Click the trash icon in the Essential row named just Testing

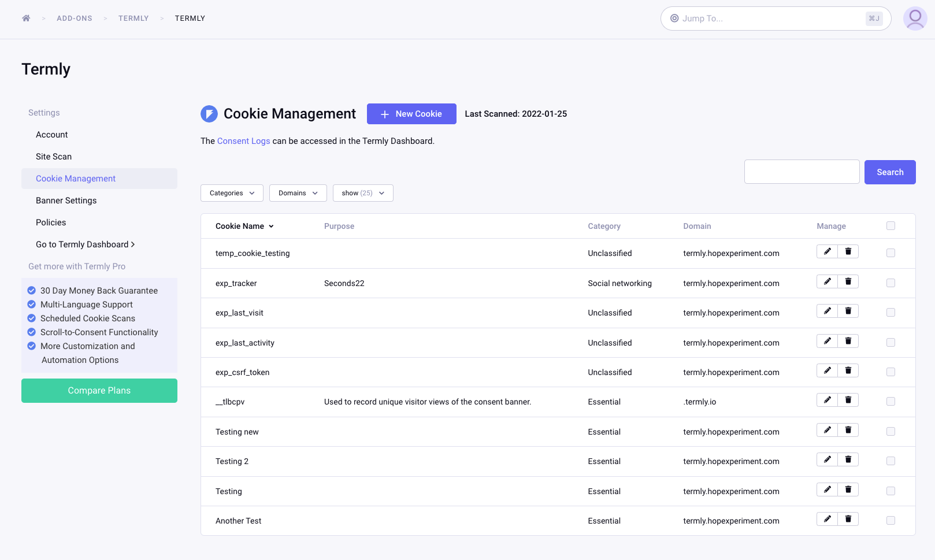[x=848, y=489]
